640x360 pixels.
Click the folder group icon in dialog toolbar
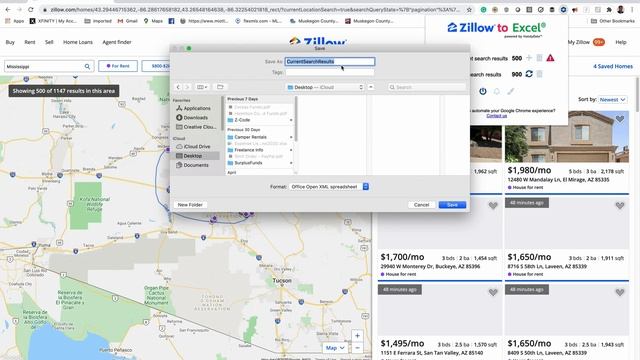(x=220, y=87)
